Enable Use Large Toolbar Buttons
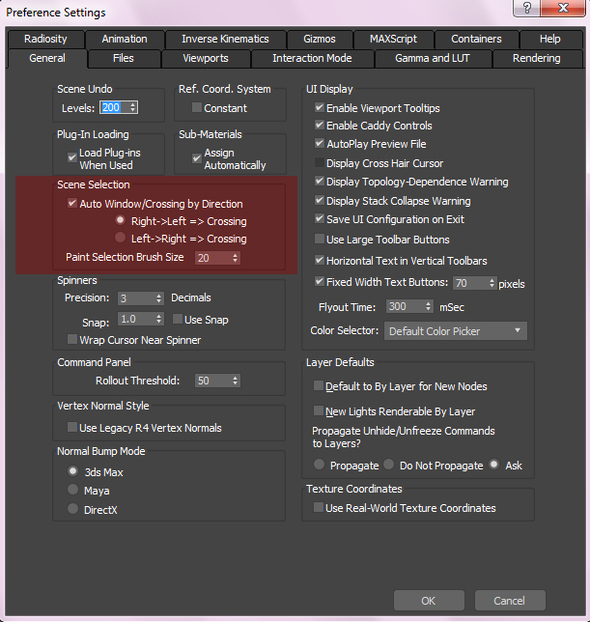This screenshot has height=622, width=590. coord(319,239)
